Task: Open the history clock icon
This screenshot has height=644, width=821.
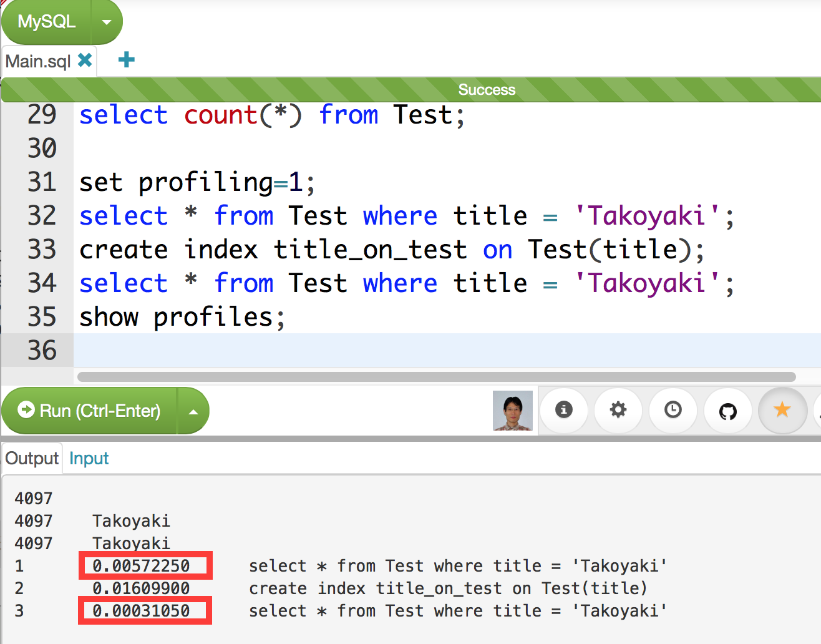Action: (x=673, y=410)
